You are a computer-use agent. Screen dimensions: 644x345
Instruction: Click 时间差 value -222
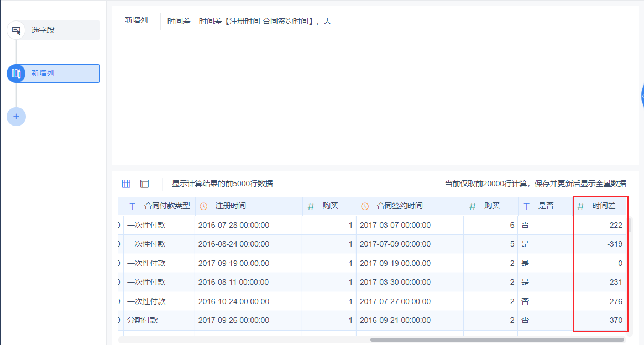pyautogui.click(x=615, y=225)
